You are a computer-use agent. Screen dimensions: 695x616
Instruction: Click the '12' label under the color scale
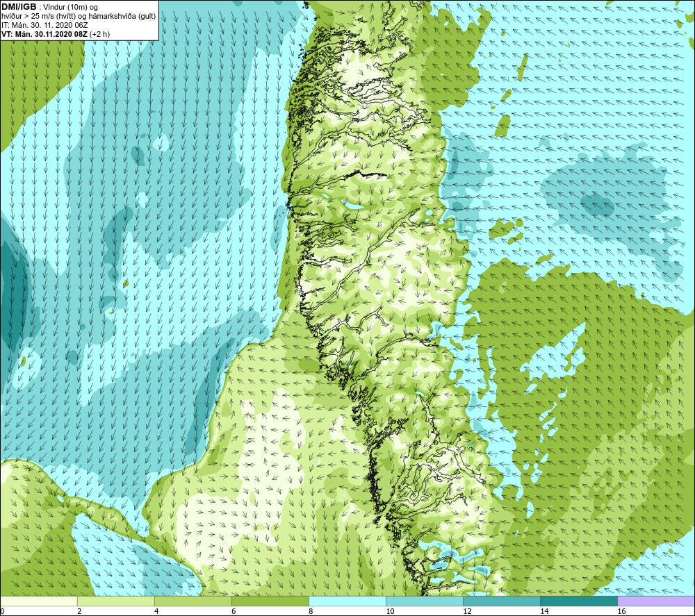point(467,612)
